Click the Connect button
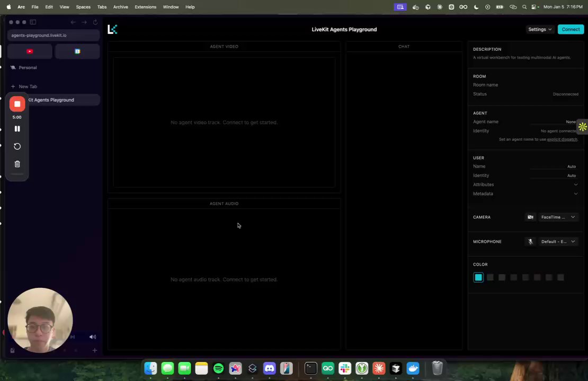 click(x=571, y=29)
